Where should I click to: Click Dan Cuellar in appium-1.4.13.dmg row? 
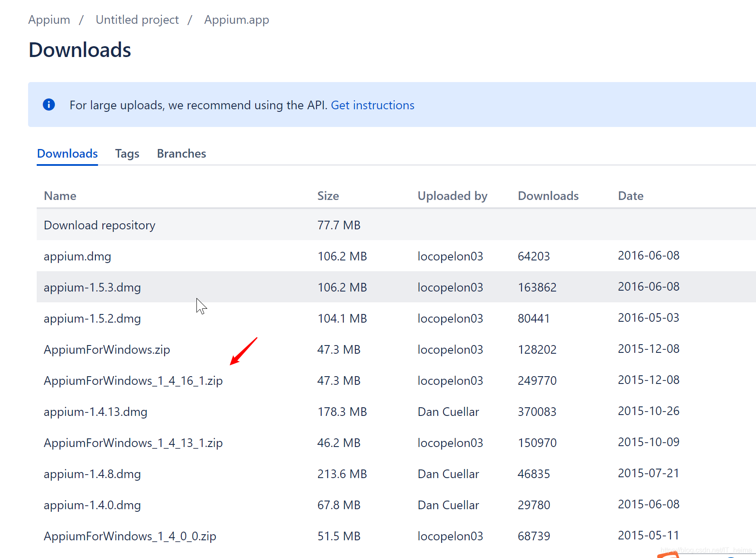[x=448, y=412]
